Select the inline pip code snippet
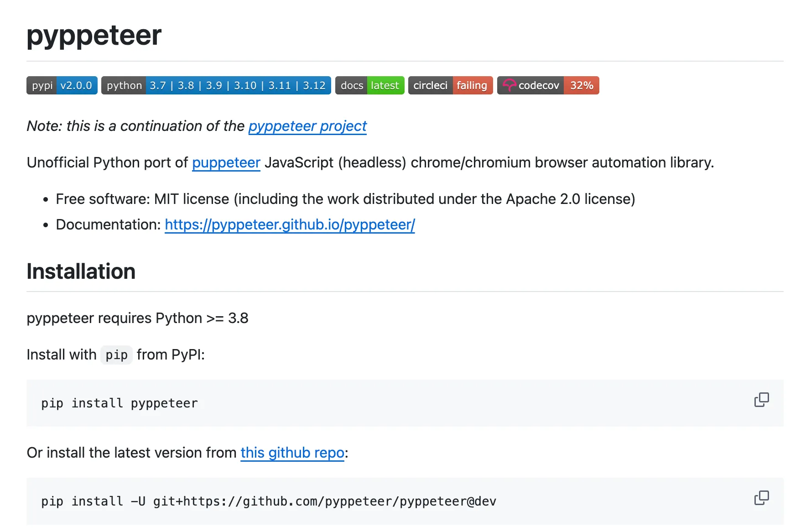The width and height of the screenshot is (811, 532). [x=116, y=355]
